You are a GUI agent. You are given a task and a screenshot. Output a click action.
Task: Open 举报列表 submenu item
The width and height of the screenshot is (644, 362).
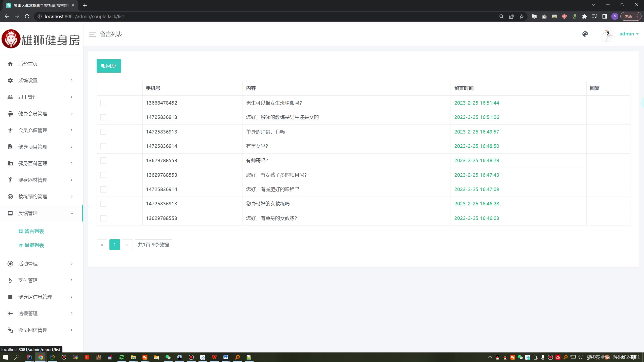[34, 245]
